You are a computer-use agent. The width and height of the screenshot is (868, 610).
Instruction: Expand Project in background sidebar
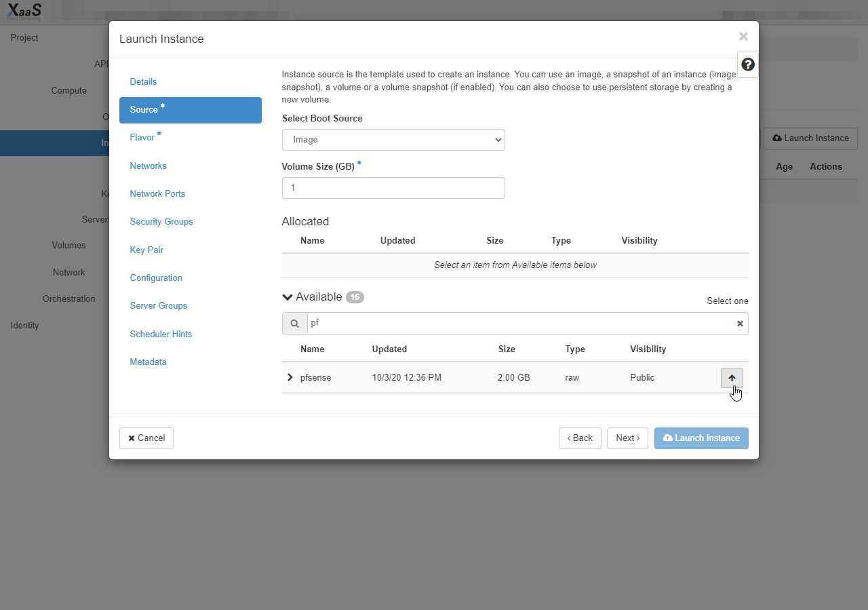(24, 37)
